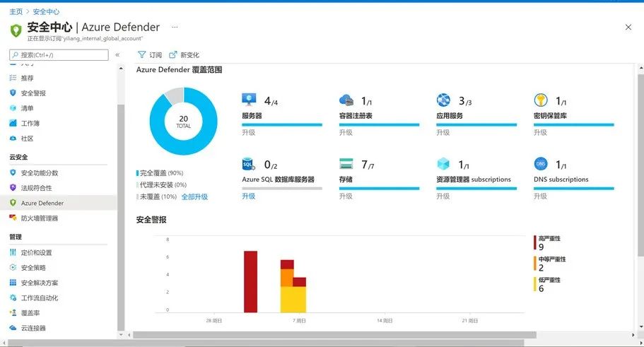
Task: Collapse the sidebar with double chevron
Action: point(117,54)
